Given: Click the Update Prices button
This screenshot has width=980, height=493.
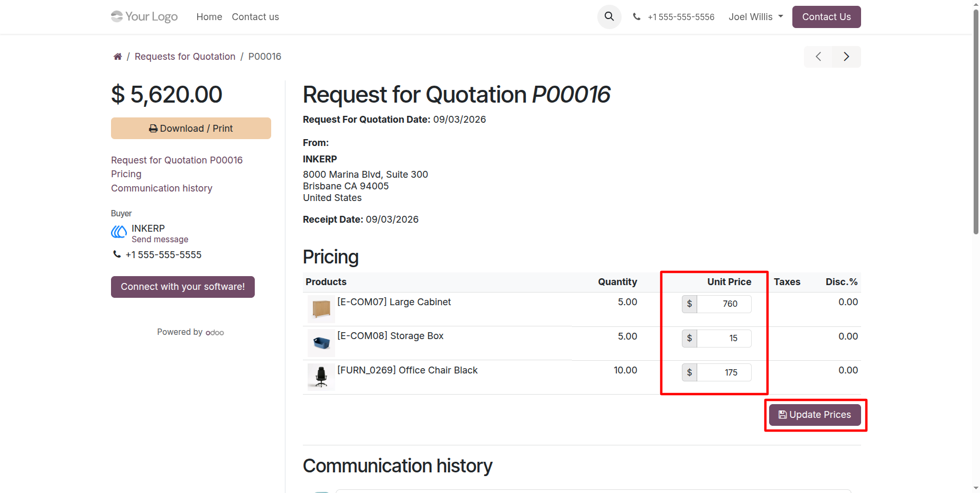Looking at the screenshot, I should pyautogui.click(x=815, y=415).
